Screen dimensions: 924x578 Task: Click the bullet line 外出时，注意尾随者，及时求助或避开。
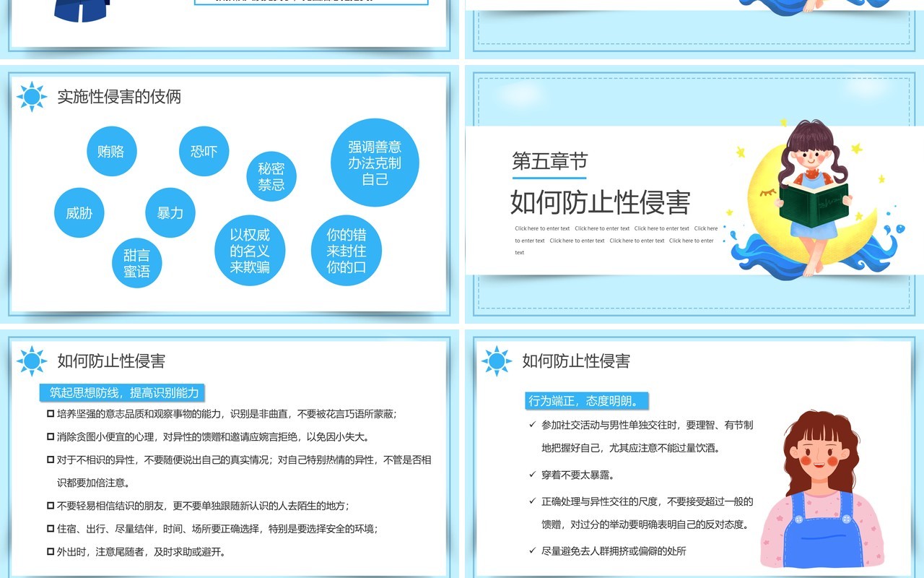pyautogui.click(x=137, y=552)
